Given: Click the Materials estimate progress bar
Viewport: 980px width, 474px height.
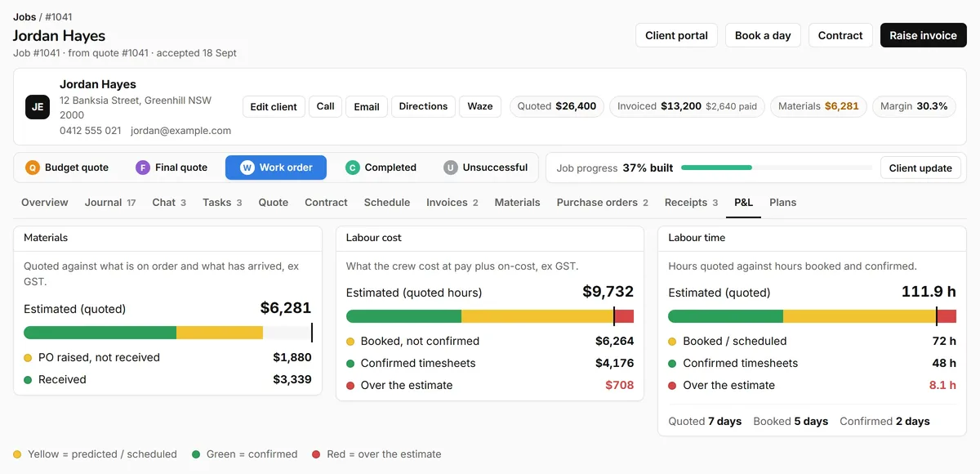Looking at the screenshot, I should coord(167,333).
